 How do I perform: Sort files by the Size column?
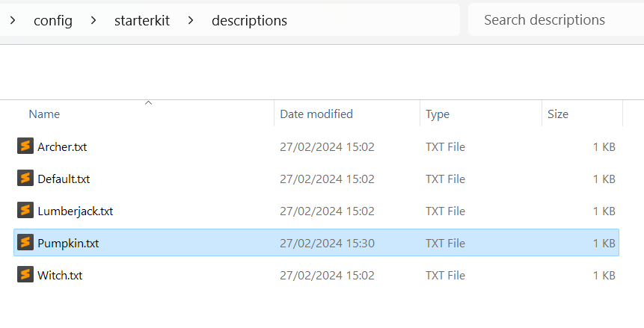click(x=558, y=114)
